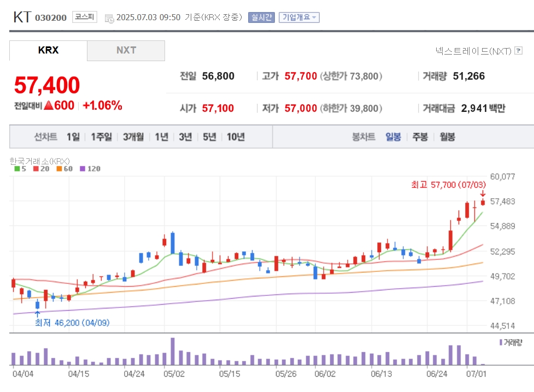Select the 3개월 line chart period
Screen dimensions: 534x392
(x=133, y=137)
